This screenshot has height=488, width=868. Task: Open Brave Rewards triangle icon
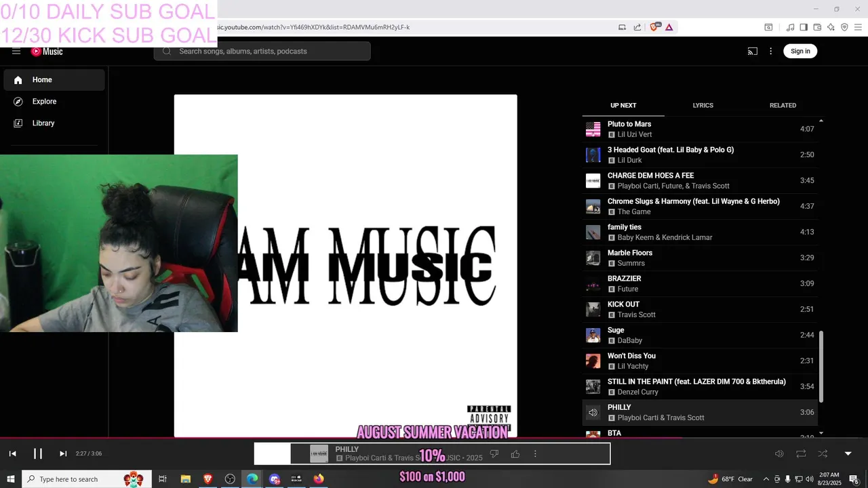point(669,27)
